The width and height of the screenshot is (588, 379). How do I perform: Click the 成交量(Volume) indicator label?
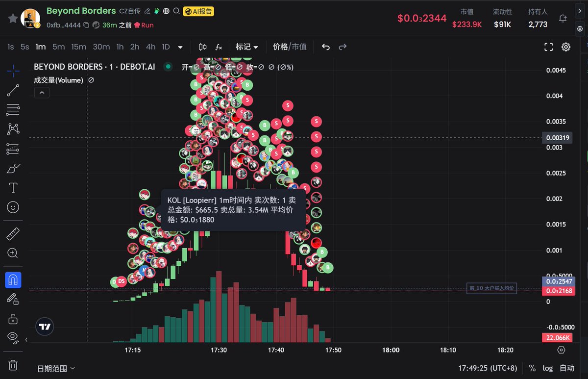(x=59, y=80)
